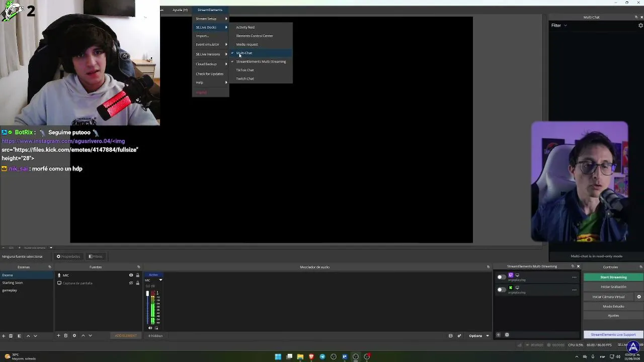The height and width of the screenshot is (362, 644).
Task: Open Telegram from the taskbar
Action: 323,357
